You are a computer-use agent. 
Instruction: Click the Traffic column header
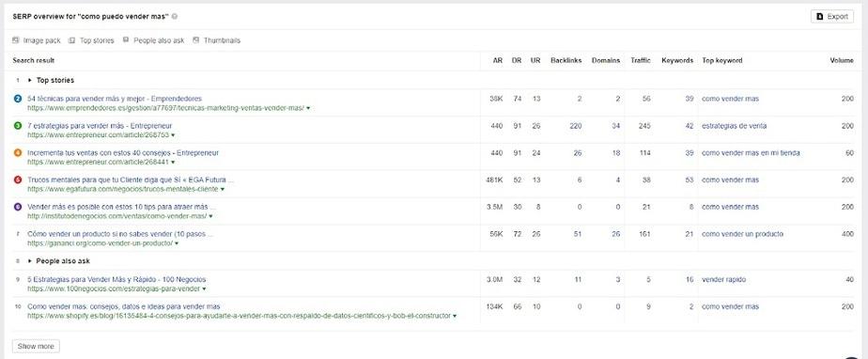(641, 60)
